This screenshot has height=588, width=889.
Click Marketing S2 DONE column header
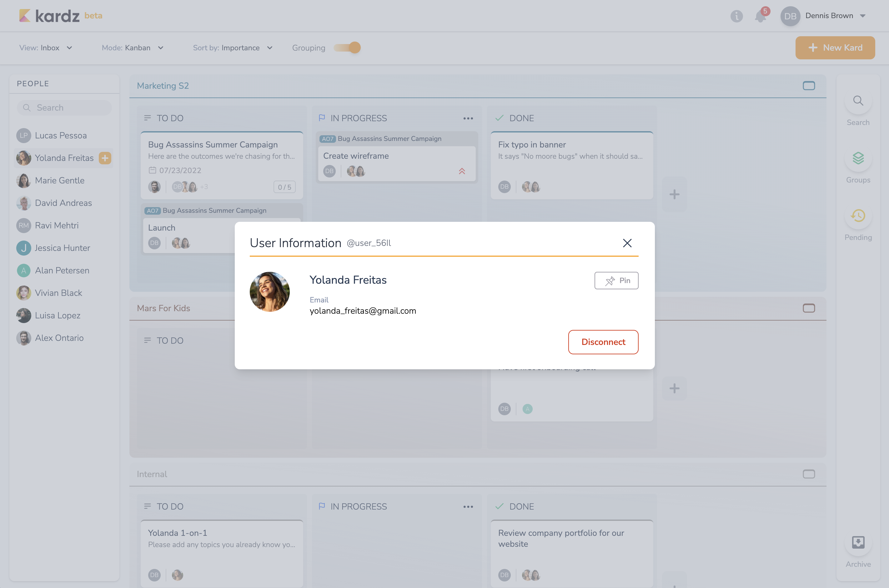click(x=515, y=118)
